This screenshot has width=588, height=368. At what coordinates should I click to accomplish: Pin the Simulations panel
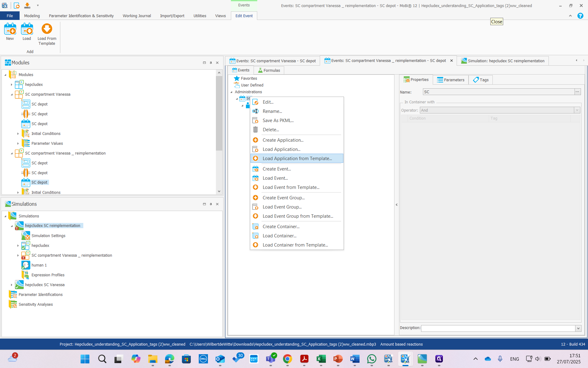[x=211, y=204]
